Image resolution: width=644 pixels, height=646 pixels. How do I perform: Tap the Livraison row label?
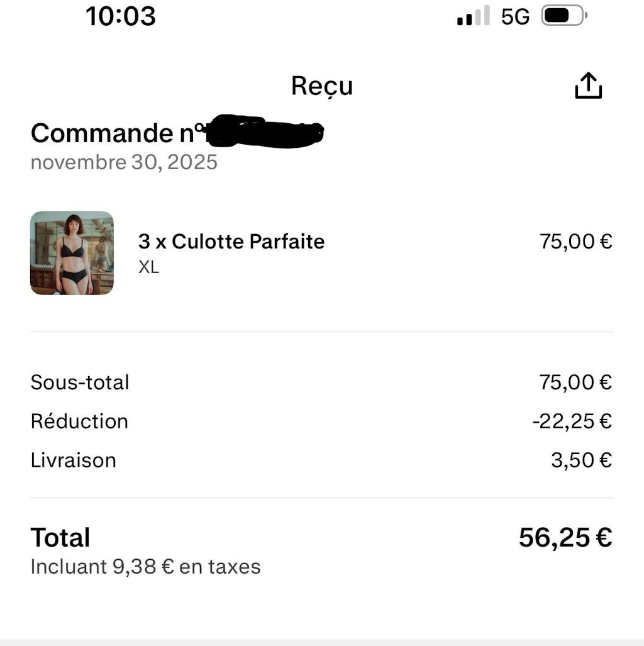click(74, 460)
